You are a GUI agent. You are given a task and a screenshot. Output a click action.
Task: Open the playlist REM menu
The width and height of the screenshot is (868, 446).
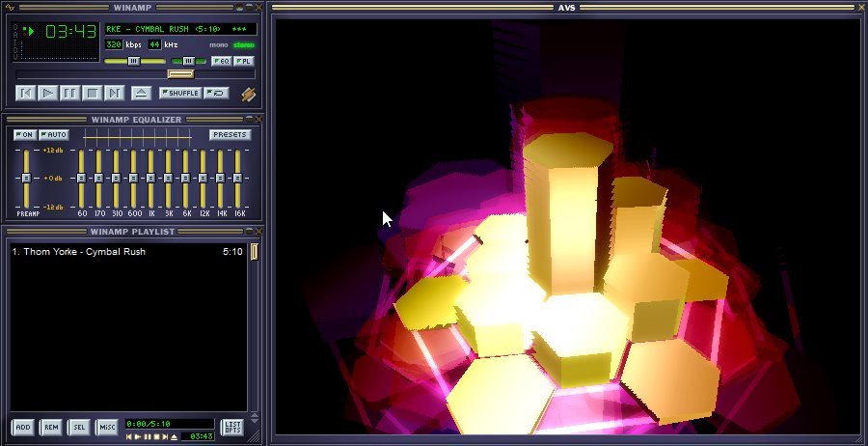51,427
